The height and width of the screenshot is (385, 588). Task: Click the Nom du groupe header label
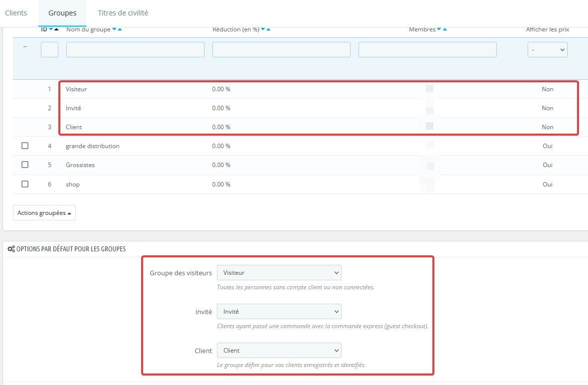pyautogui.click(x=88, y=29)
